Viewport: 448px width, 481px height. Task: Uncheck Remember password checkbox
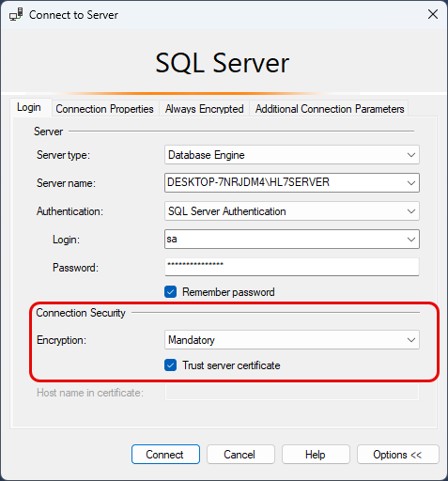click(171, 292)
